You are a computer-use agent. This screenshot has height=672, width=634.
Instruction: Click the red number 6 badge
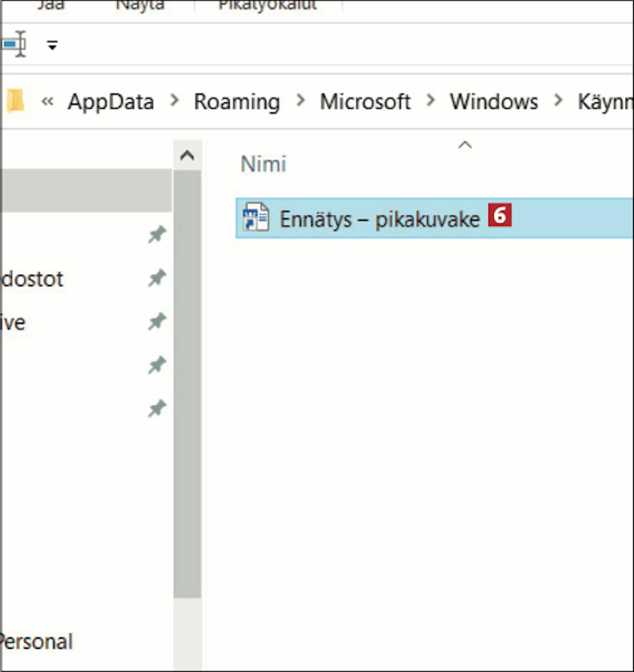500,215
